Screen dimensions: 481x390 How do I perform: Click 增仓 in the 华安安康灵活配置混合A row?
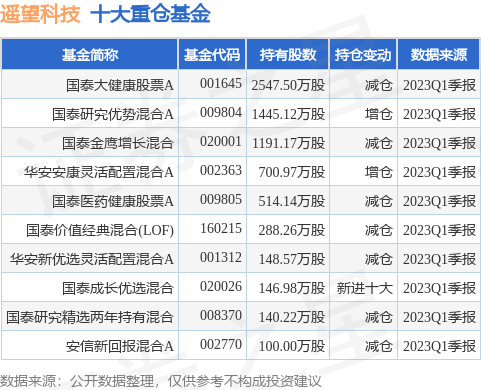tap(379, 172)
